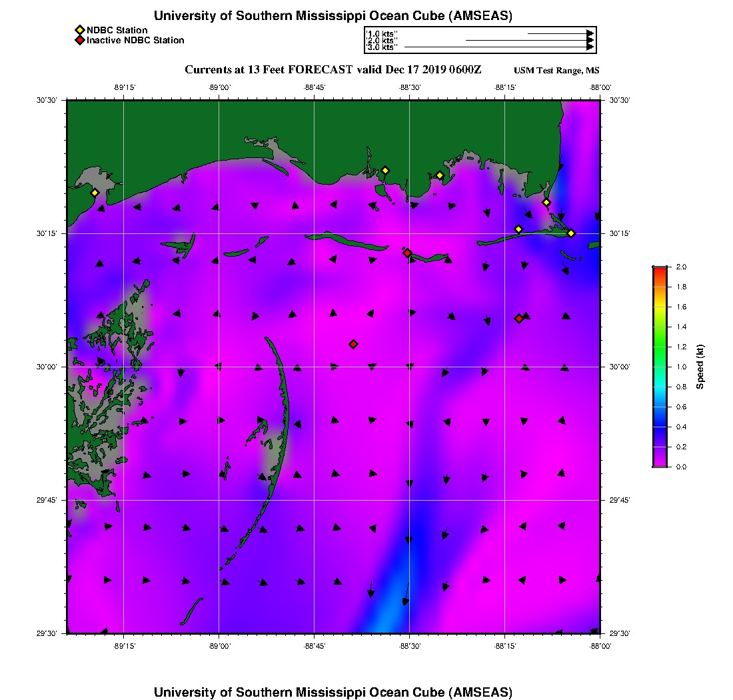Viewport: 733px width, 700px height.
Task: Click the yellow NDBC Station legend diamond
Action: [79, 31]
